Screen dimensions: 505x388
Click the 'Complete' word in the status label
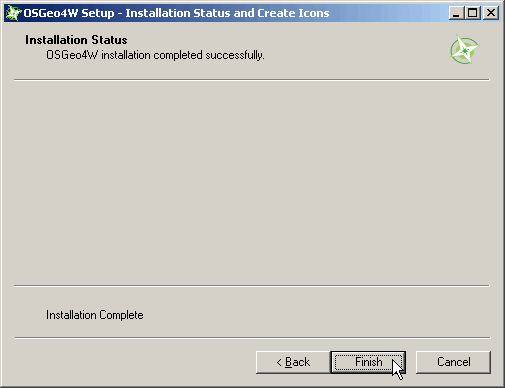tap(121, 315)
